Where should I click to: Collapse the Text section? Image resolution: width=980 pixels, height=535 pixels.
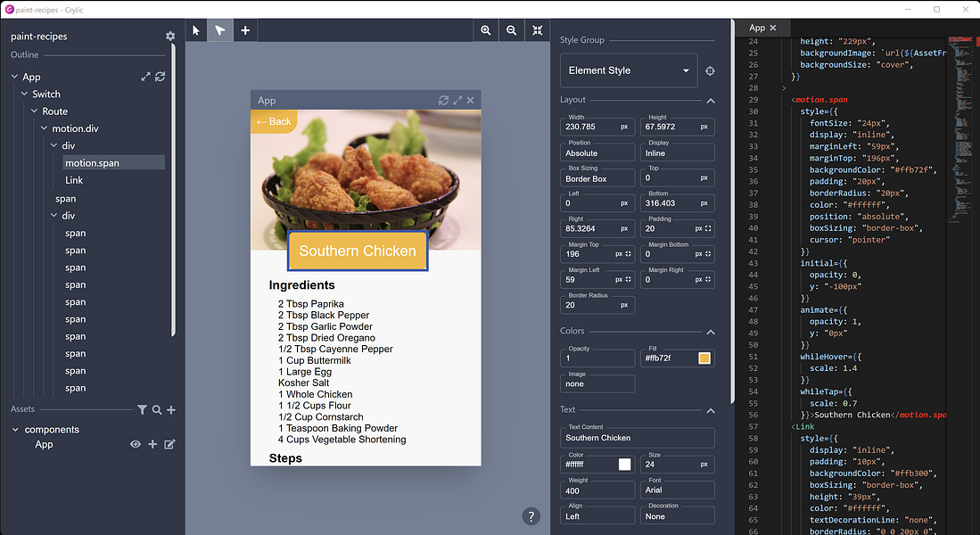[x=711, y=410]
